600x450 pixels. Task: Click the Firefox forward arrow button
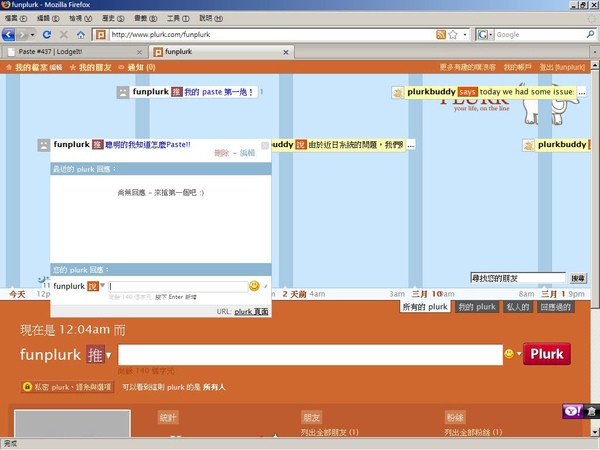click(22, 35)
